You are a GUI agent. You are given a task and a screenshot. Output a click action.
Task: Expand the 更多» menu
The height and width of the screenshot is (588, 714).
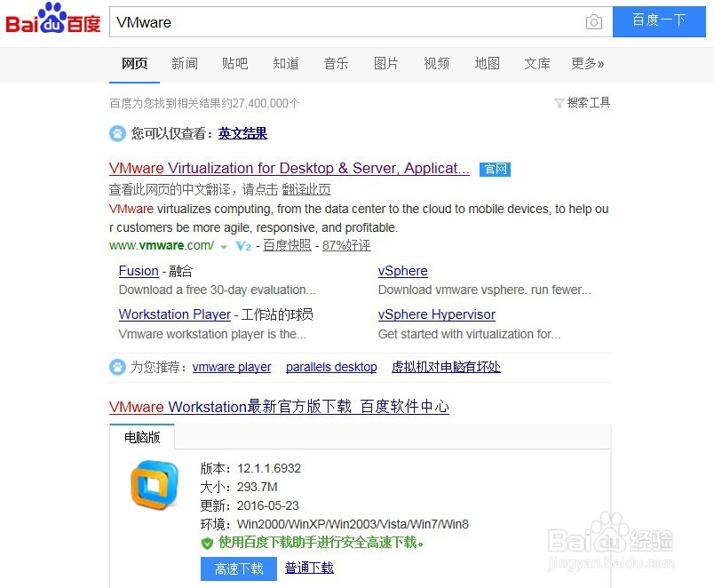click(587, 63)
